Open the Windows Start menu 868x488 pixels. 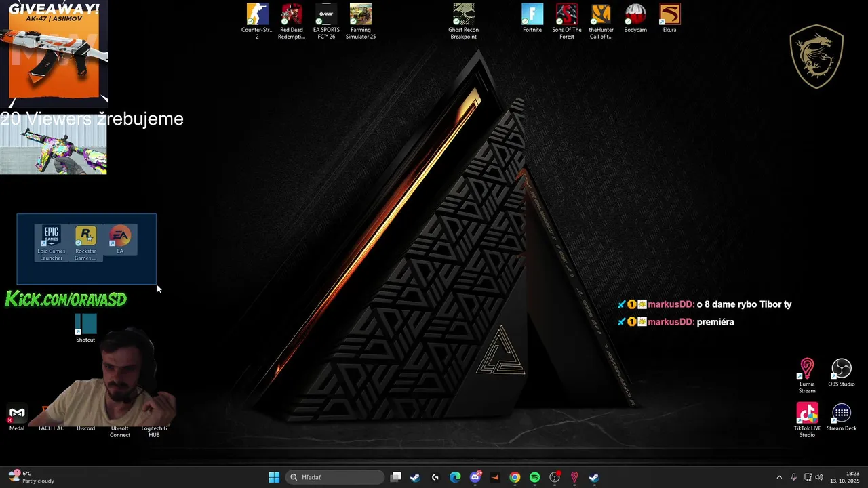tap(274, 477)
